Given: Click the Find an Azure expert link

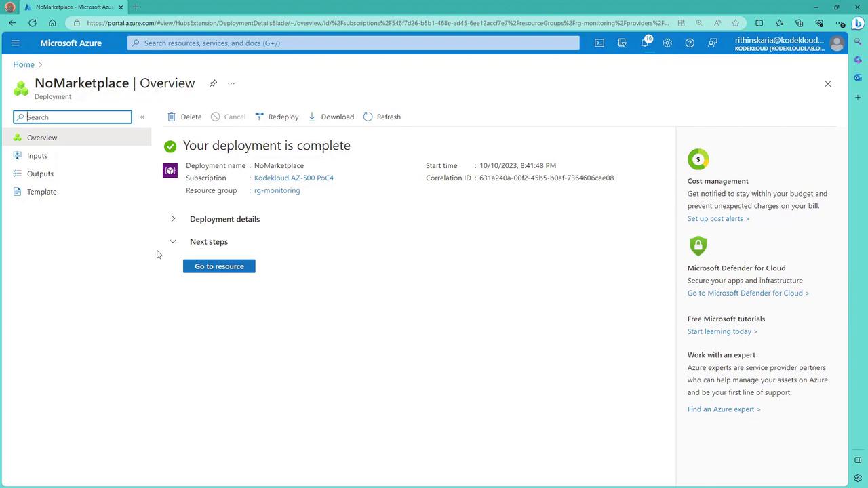Looking at the screenshot, I should click(724, 409).
